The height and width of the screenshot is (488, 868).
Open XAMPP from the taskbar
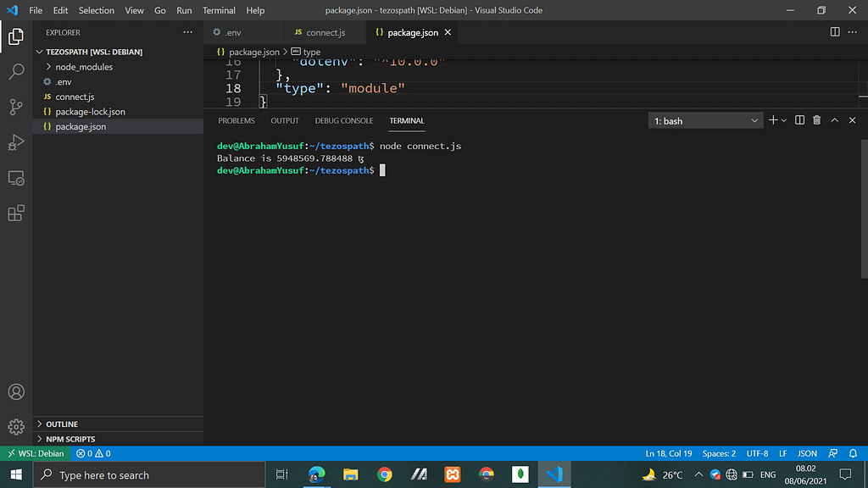point(453,474)
